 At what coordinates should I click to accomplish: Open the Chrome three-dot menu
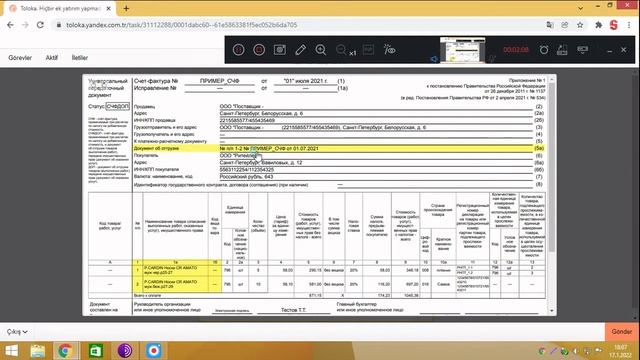click(x=629, y=25)
